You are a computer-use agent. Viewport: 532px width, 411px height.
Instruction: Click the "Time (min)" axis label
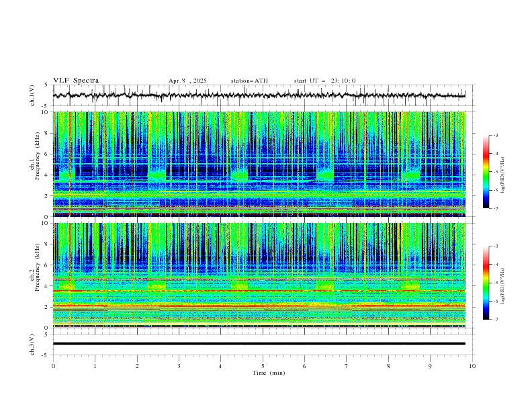pos(269,373)
